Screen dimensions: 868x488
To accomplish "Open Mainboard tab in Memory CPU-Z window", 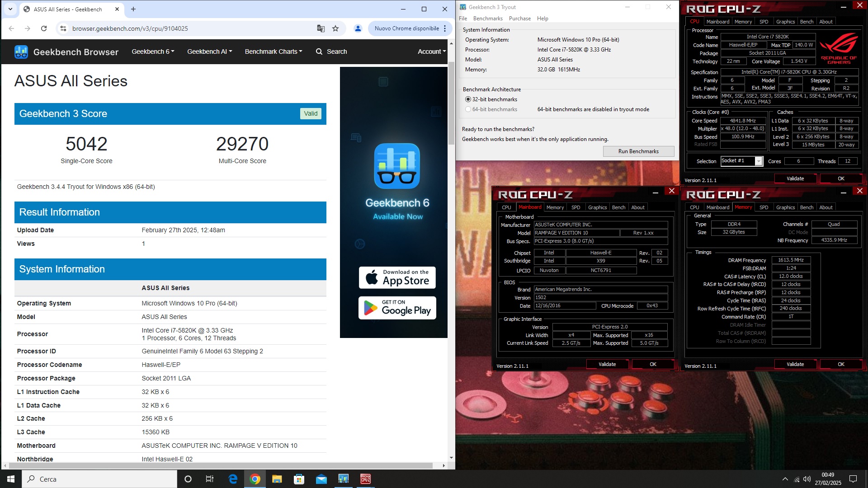I will coord(717,207).
